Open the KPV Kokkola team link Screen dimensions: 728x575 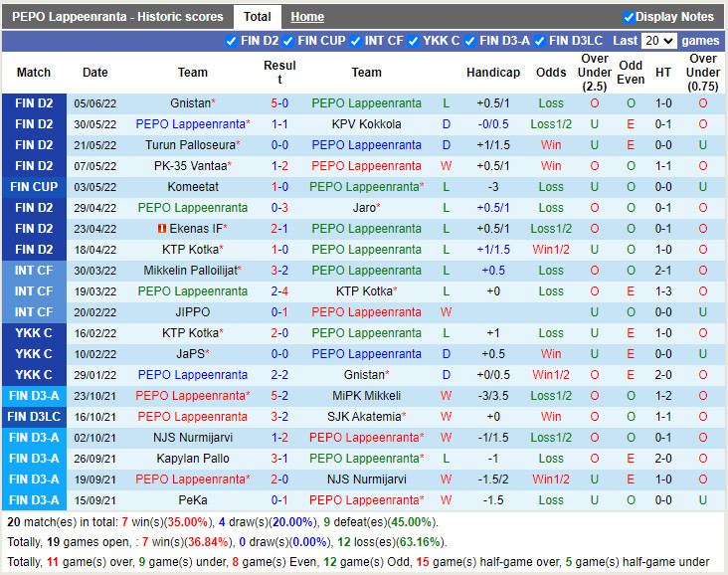pos(366,124)
